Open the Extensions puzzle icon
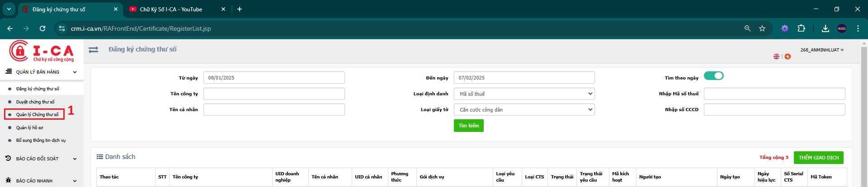The image size is (868, 187). (x=801, y=28)
